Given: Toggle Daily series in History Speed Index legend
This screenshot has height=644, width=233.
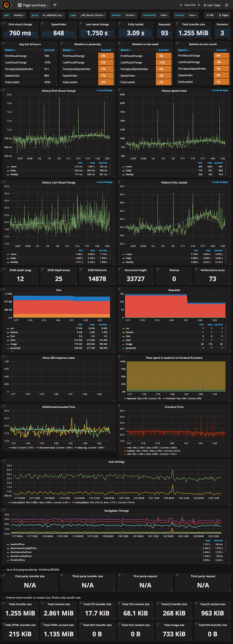Looking at the screenshot, I should pos(128,171).
